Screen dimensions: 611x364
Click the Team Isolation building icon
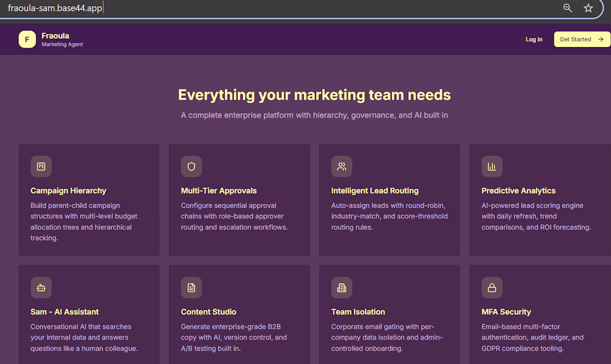coord(342,287)
